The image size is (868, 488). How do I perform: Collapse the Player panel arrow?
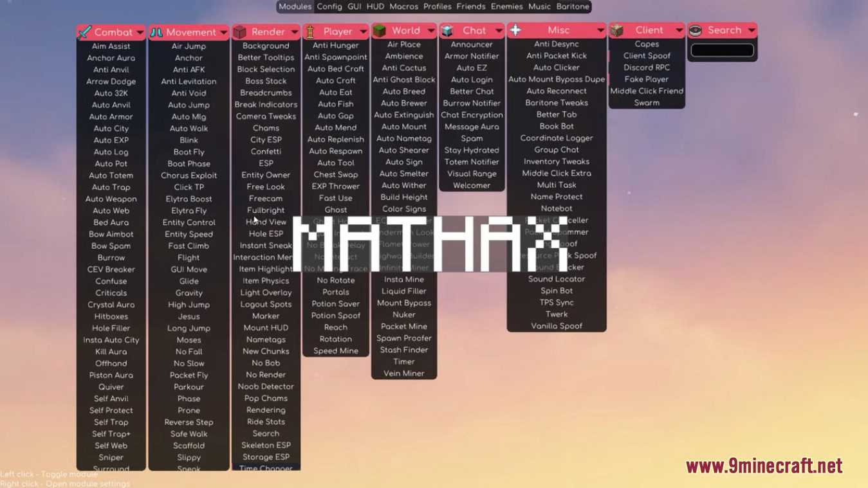(362, 32)
